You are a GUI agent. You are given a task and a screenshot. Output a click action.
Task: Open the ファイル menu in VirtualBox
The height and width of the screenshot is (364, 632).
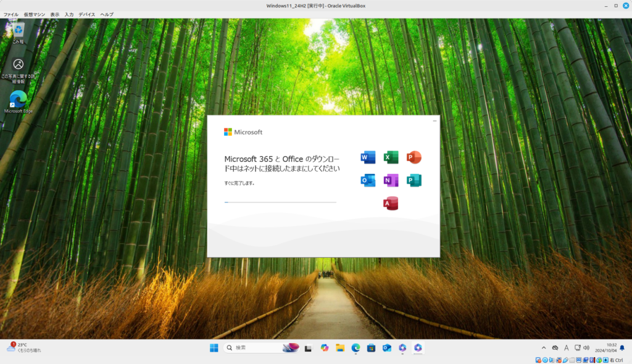(10, 14)
